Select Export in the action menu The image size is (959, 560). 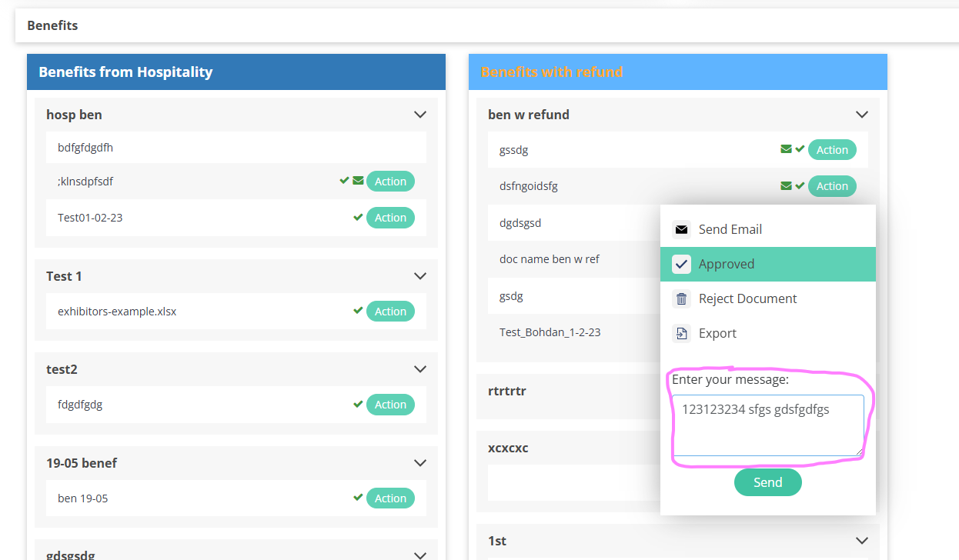pos(717,333)
